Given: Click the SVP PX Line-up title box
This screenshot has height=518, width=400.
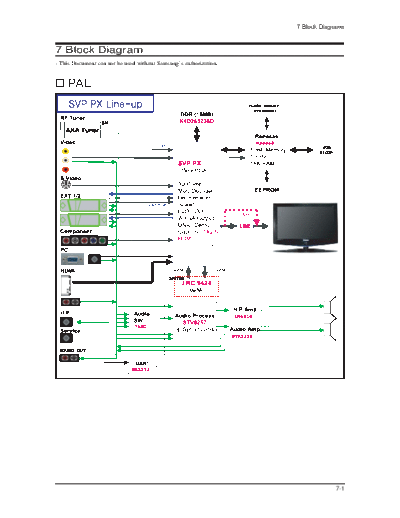Looking at the screenshot, I should [x=105, y=104].
